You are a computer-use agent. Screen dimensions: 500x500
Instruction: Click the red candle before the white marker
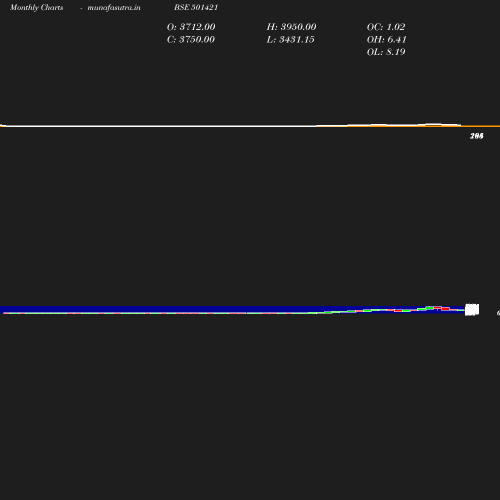[x=445, y=309]
